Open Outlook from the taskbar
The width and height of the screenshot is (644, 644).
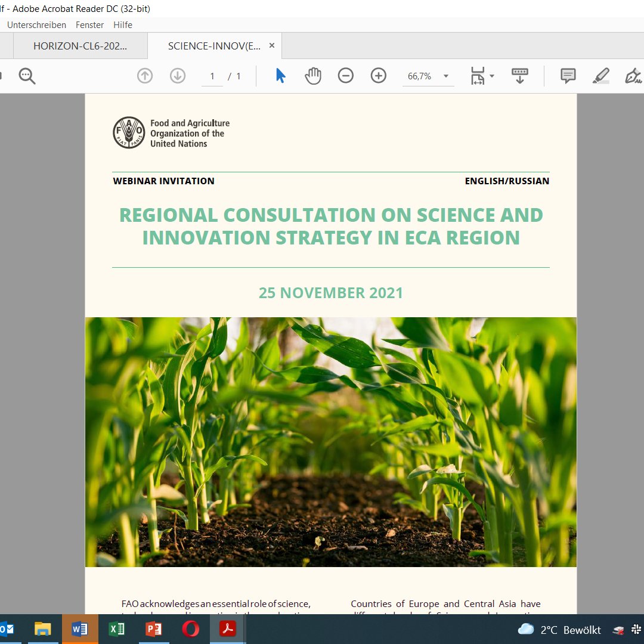coord(7,629)
